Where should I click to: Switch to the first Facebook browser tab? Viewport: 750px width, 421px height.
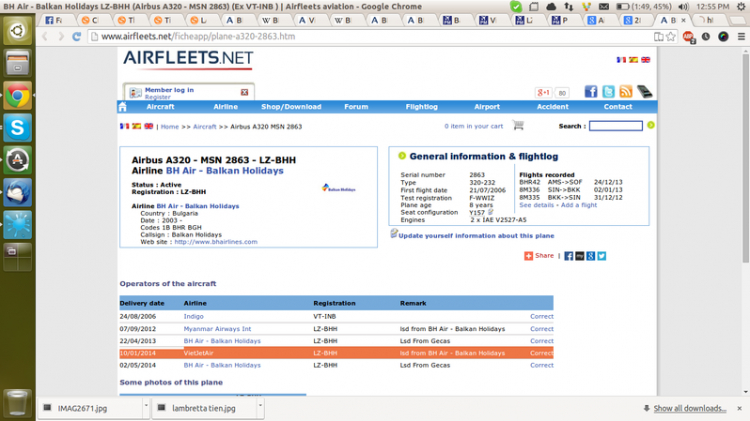(x=56, y=20)
